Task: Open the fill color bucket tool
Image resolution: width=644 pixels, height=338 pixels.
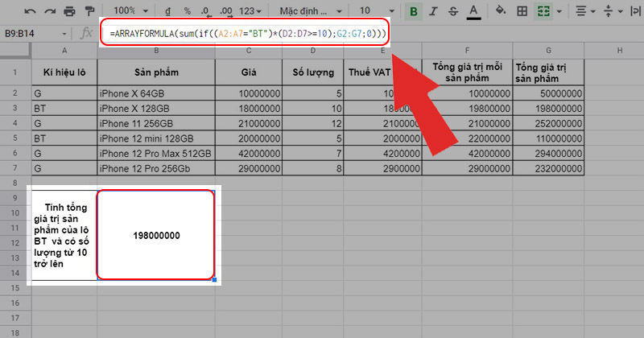Action: (x=499, y=11)
